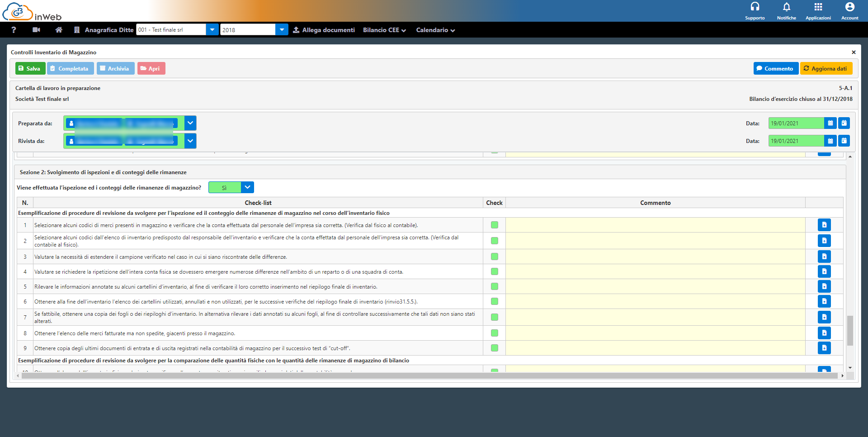Click the Aggiorna dati button
Screen dimensions: 868x437
(x=826, y=68)
